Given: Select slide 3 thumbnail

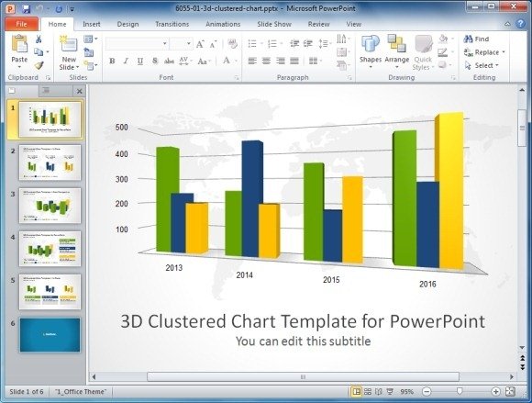Looking at the screenshot, I should coord(50,206).
